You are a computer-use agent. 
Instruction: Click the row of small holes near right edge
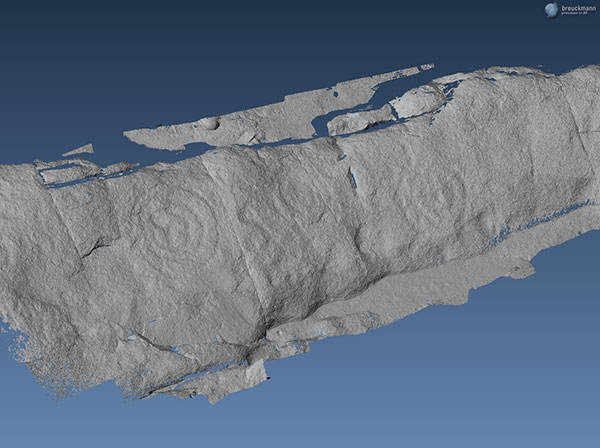tap(540, 222)
